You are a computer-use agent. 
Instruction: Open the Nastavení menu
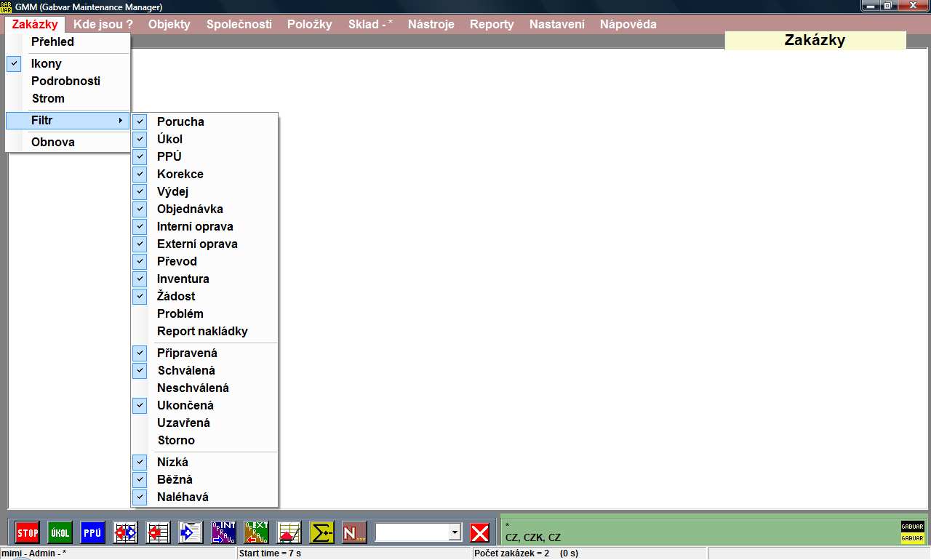[x=557, y=24]
